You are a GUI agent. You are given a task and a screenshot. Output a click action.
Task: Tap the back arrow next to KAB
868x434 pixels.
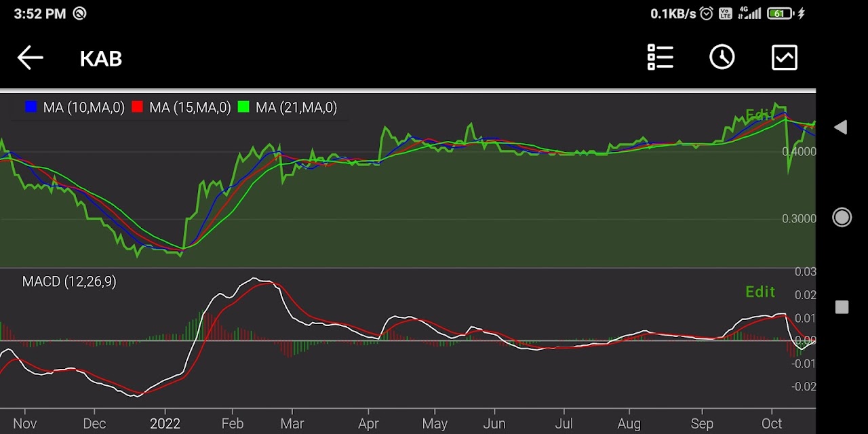click(31, 58)
